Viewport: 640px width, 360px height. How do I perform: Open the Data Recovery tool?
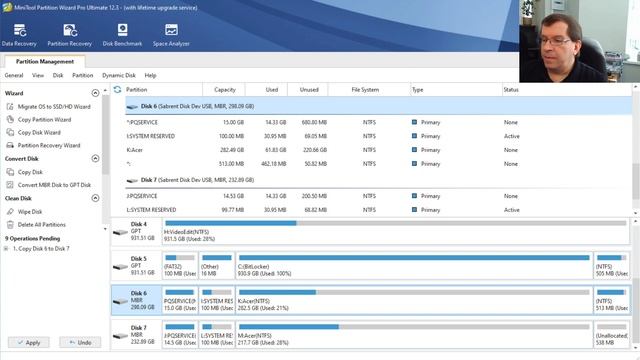pyautogui.click(x=19, y=35)
